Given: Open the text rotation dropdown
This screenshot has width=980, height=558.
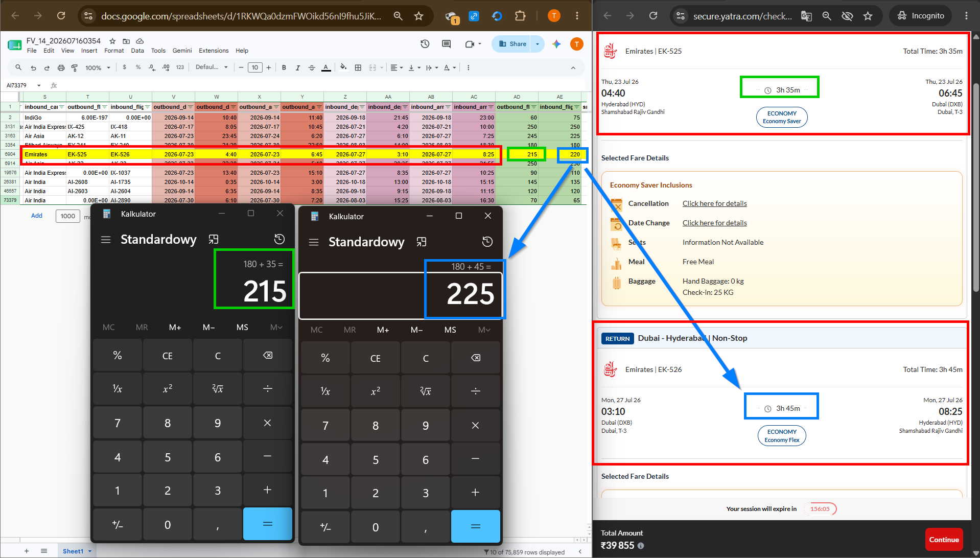Looking at the screenshot, I should (450, 67).
